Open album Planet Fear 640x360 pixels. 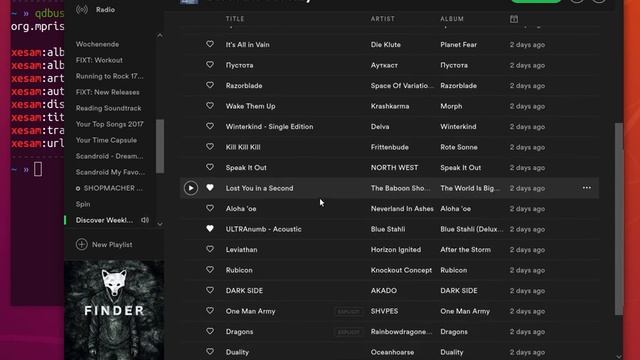click(x=458, y=44)
